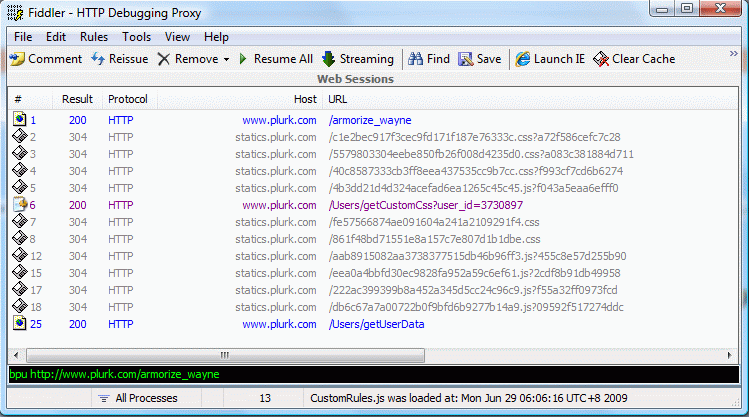Viewport: 749px width, 417px height.
Task: Select URL starting /c1e2bec917f3cec9
Action: [x=474, y=137]
